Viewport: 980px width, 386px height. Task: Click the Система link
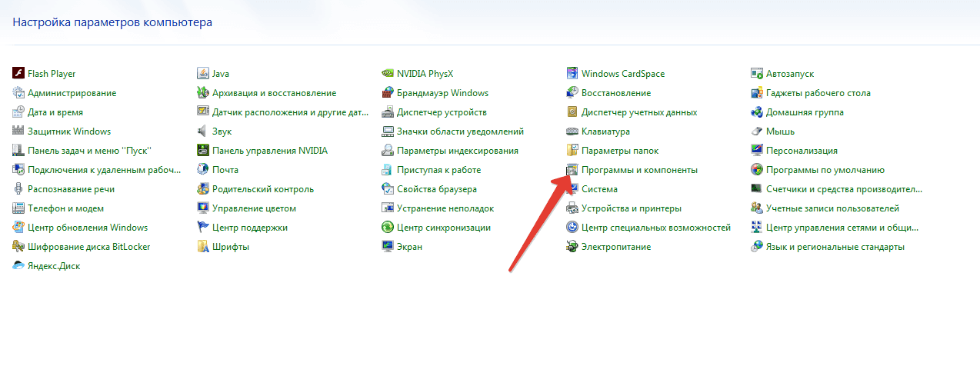(599, 189)
